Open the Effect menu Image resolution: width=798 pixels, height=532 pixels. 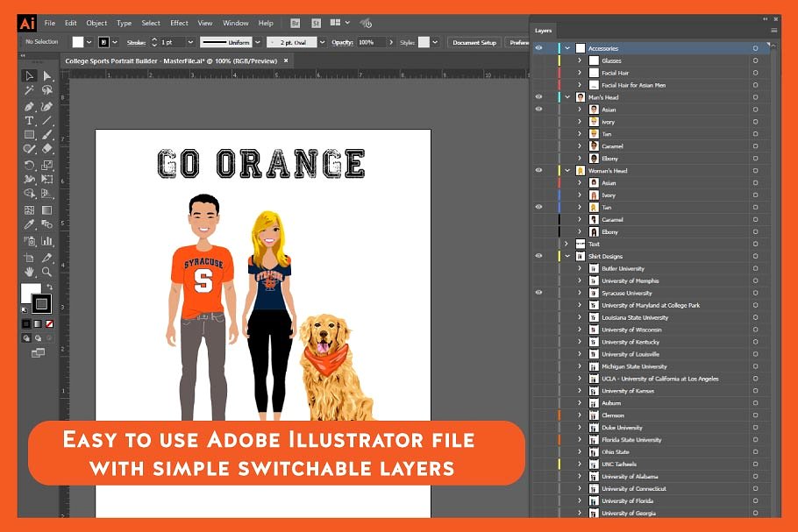point(179,23)
